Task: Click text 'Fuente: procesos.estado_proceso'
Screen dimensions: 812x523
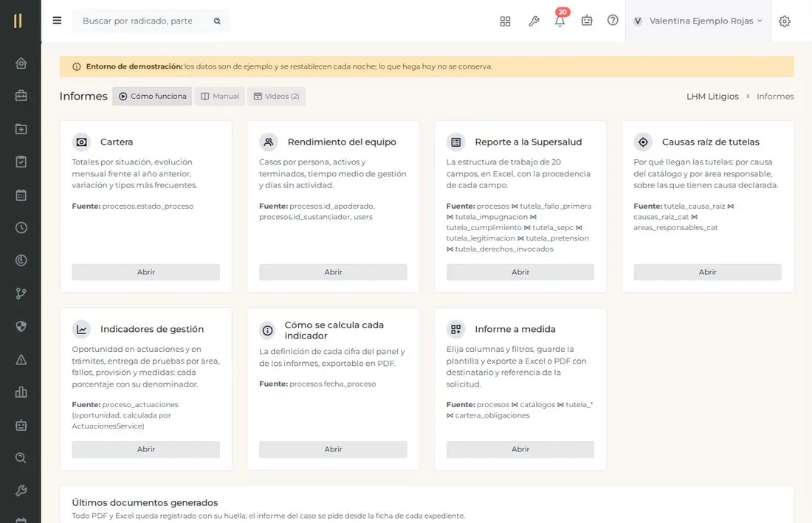Action: pyautogui.click(x=133, y=207)
